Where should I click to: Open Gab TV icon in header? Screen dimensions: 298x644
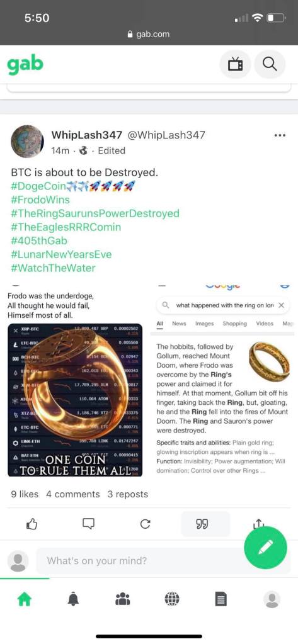[235, 64]
